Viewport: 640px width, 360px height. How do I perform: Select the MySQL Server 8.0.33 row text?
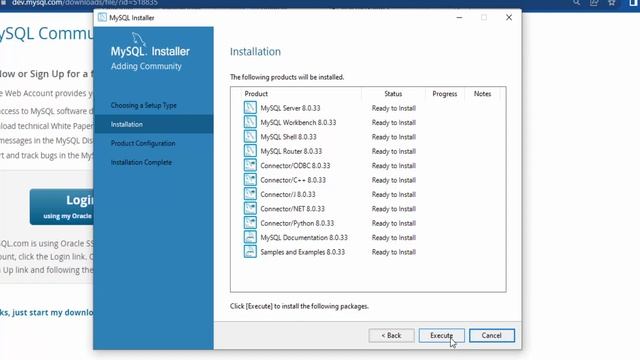(290, 108)
